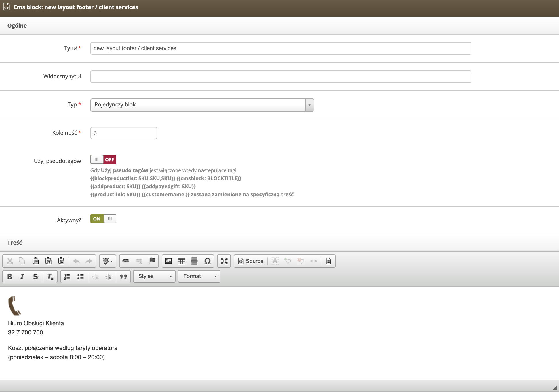Screen dimensions: 559x392
Task: Click Paste from Word icon
Action: 61,261
